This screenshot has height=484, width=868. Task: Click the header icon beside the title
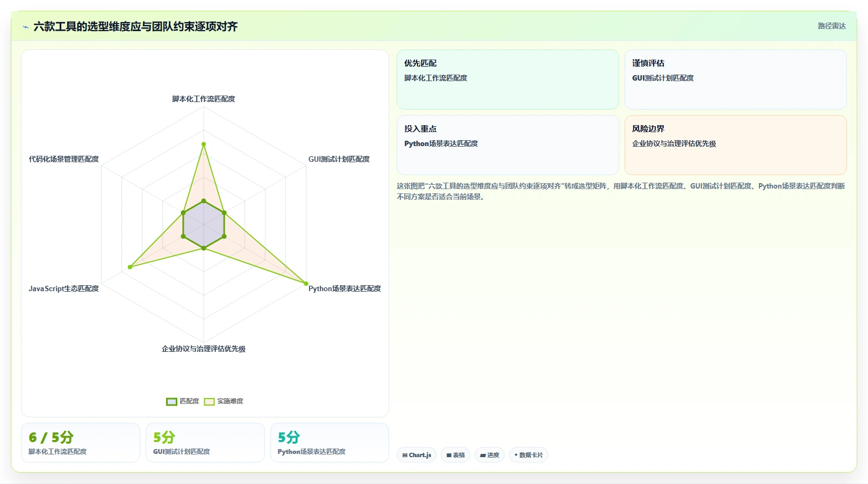25,27
